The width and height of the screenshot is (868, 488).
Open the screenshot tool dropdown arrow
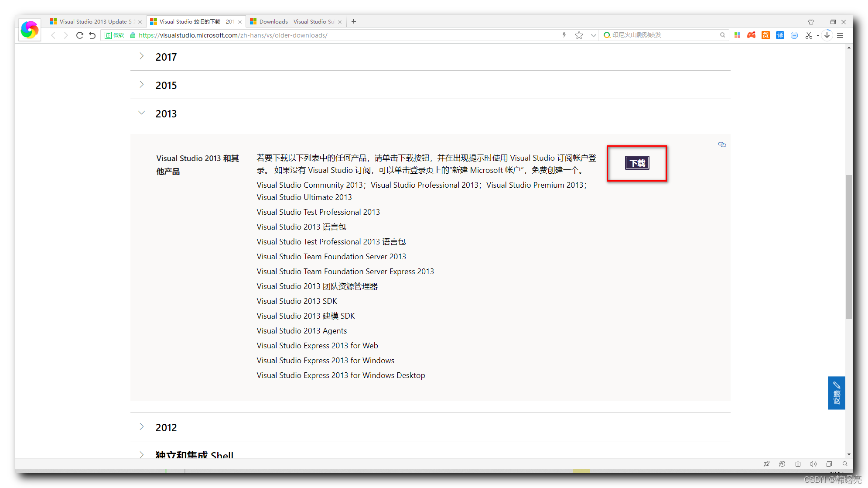tap(818, 36)
